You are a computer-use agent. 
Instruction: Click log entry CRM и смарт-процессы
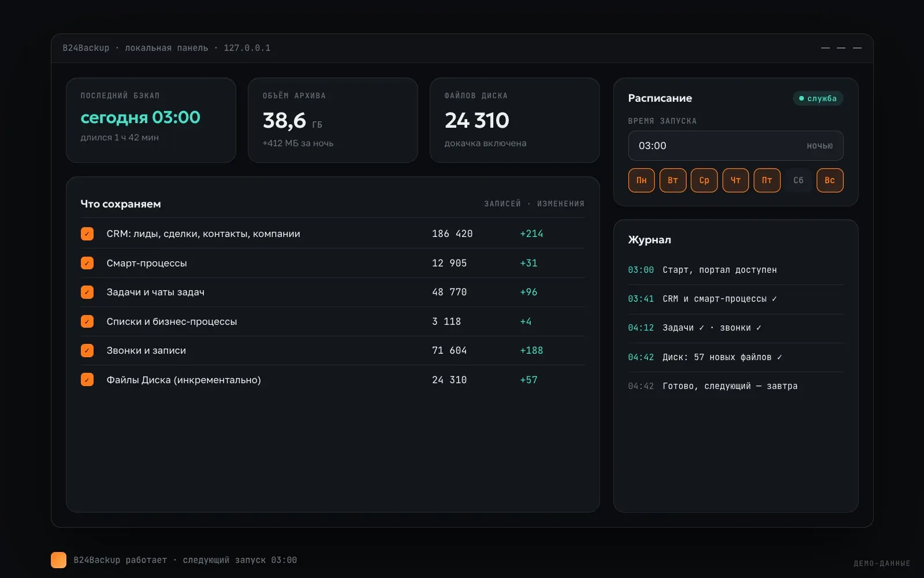click(736, 299)
